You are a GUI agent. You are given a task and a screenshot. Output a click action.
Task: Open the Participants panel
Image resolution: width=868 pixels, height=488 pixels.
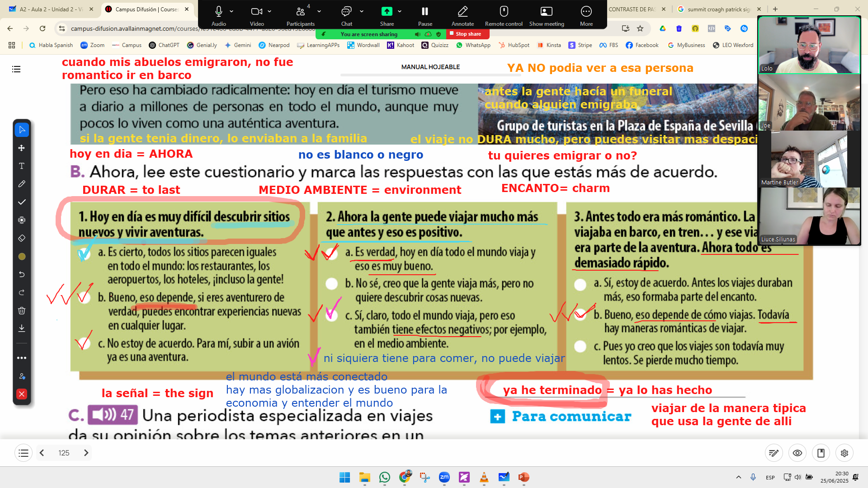coord(301,16)
